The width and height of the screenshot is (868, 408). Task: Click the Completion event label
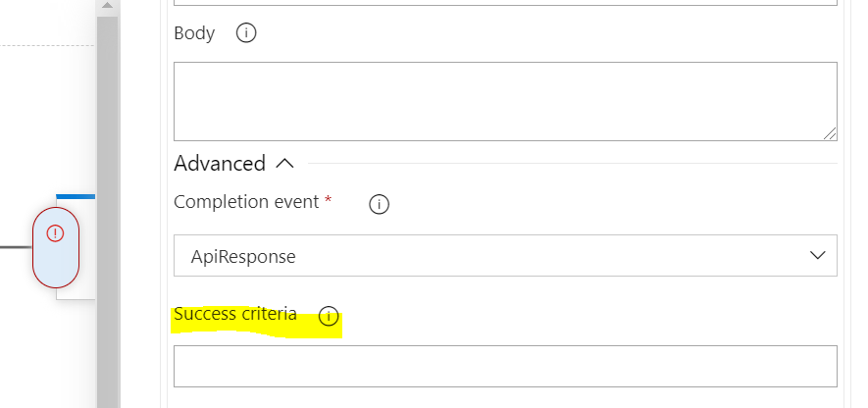click(246, 202)
